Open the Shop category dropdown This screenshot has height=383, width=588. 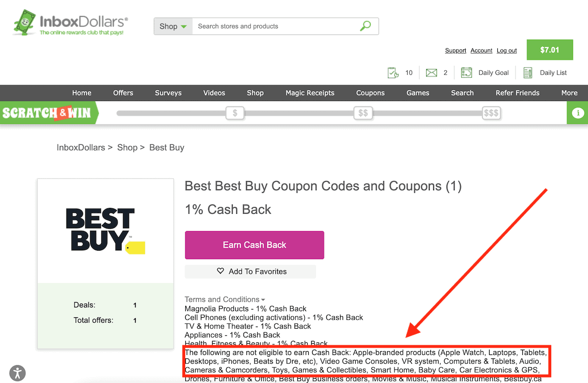(x=172, y=26)
